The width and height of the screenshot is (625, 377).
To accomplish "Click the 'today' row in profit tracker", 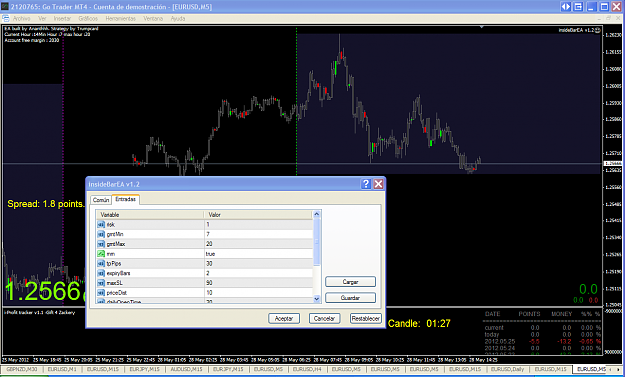I will [x=542, y=335].
